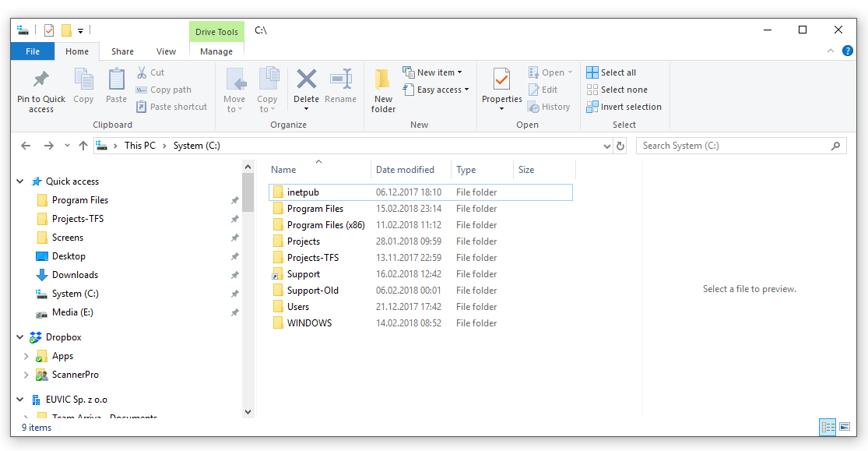Open the File menu

(x=33, y=51)
